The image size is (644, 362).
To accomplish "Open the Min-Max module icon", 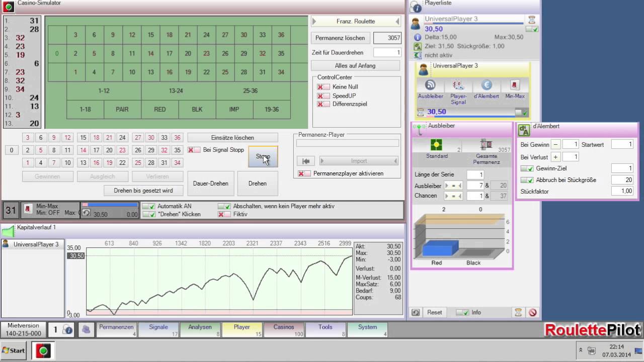I will (515, 85).
